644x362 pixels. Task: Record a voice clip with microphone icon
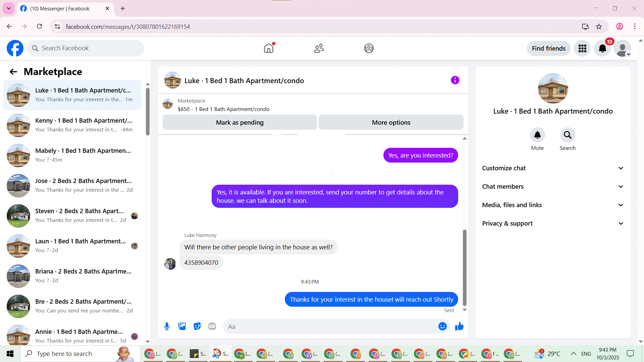[167, 326]
